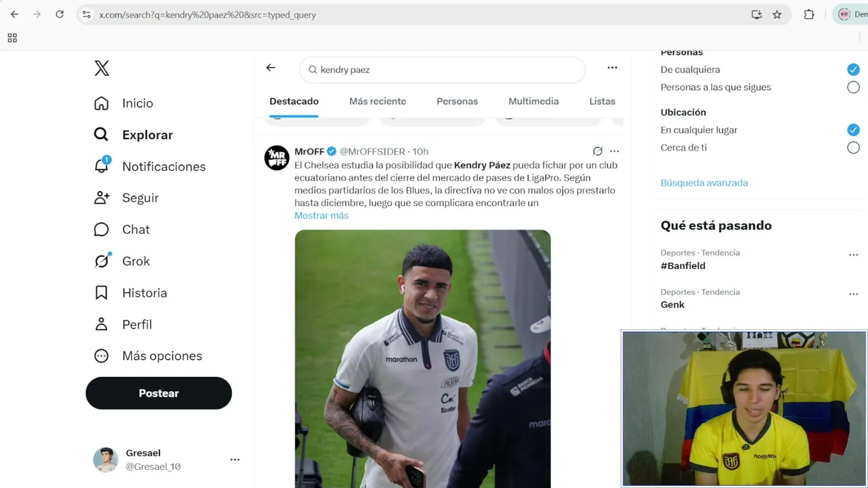Switch to the 'Más reciente' tab
This screenshot has height=488, width=868.
pos(378,101)
